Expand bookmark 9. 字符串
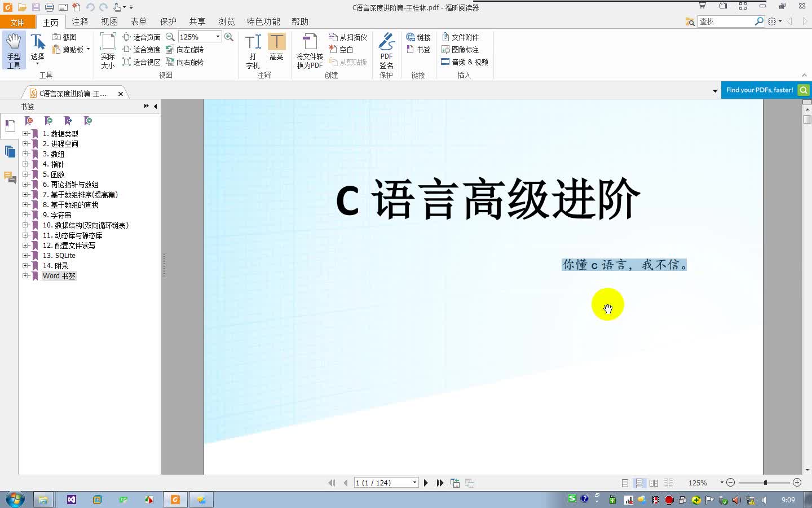The height and width of the screenshot is (508, 812). [25, 215]
